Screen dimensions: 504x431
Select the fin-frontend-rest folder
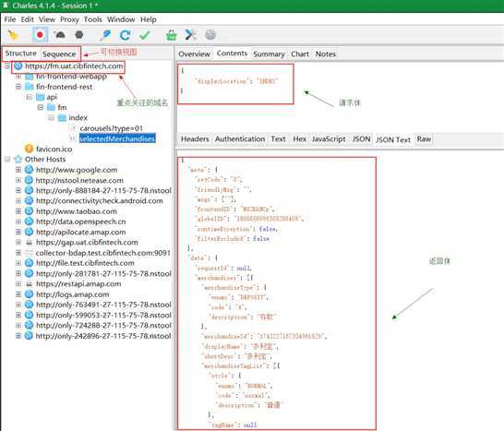pos(65,87)
